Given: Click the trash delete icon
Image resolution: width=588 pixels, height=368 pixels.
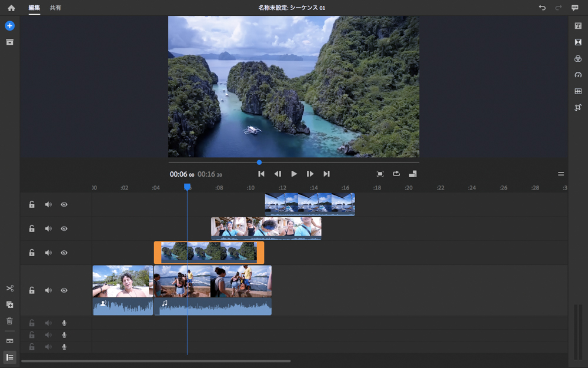Looking at the screenshot, I should coord(9,321).
